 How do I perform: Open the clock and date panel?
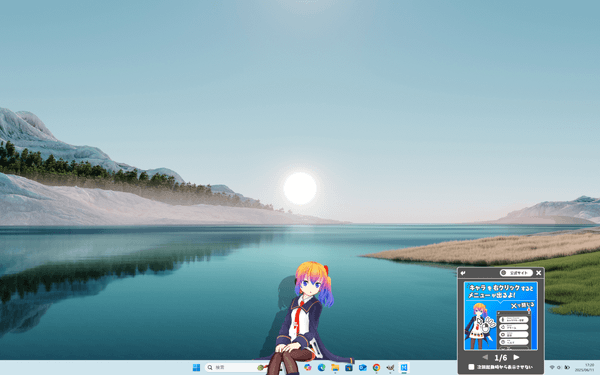click(x=584, y=367)
